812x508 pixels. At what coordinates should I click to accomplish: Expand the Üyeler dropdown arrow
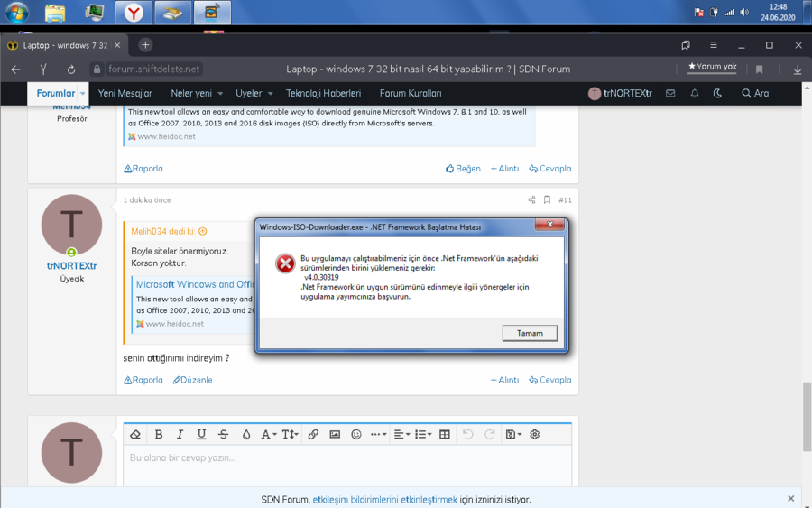pyautogui.click(x=270, y=94)
